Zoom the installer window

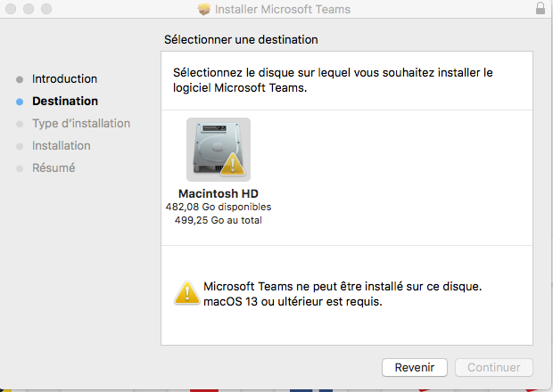click(x=45, y=9)
